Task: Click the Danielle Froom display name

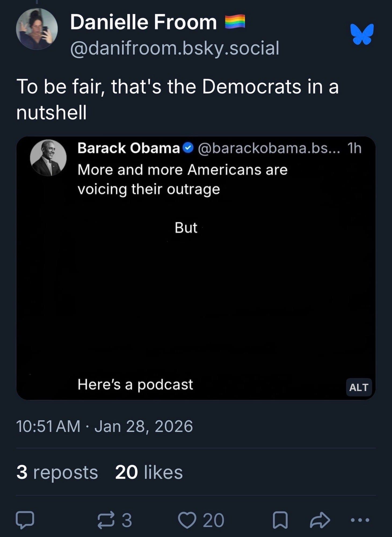Action: tap(143, 22)
